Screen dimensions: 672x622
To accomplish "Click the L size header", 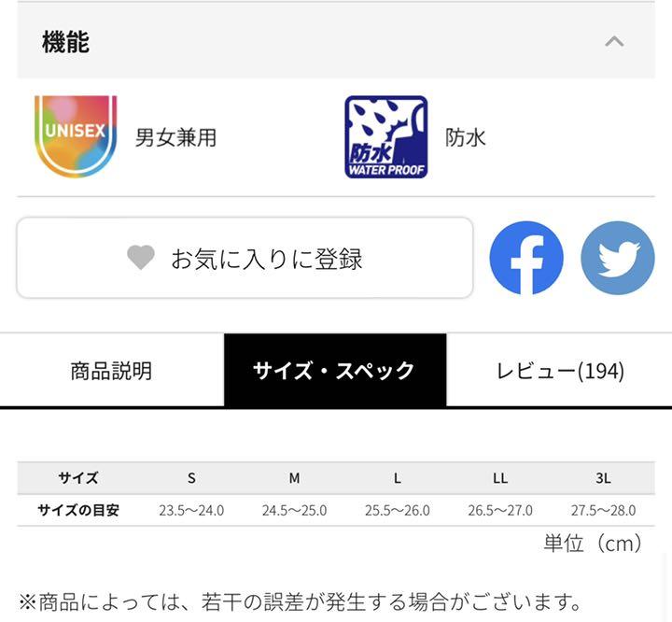I will pos(398,478).
